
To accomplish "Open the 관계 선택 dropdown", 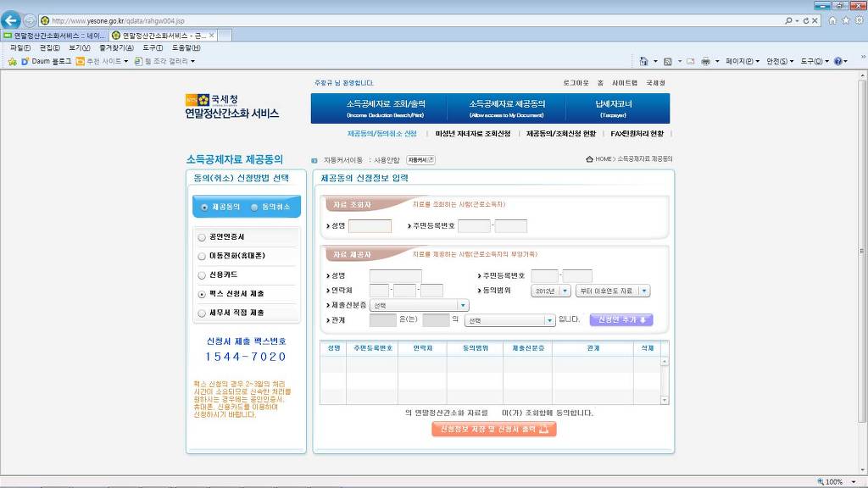I will pos(509,320).
